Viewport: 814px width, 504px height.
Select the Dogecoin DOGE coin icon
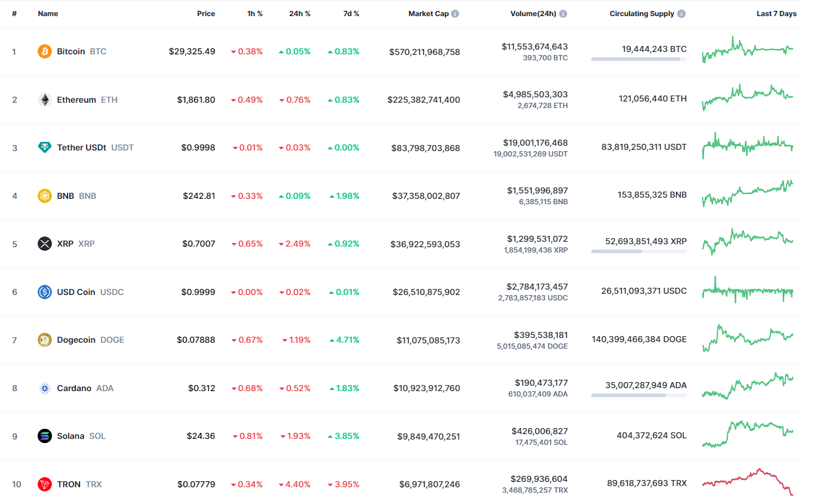coord(45,339)
